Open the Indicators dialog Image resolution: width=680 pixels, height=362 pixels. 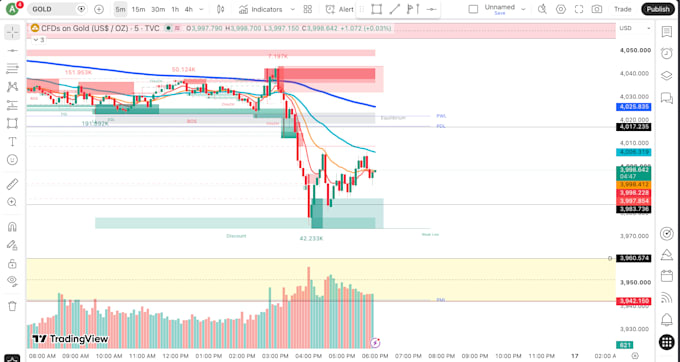[261, 9]
